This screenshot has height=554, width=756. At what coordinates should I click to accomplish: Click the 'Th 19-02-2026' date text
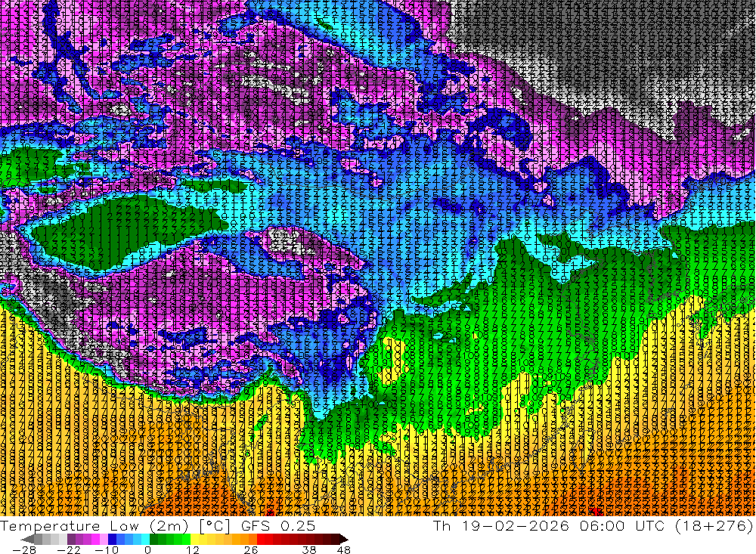(x=501, y=526)
